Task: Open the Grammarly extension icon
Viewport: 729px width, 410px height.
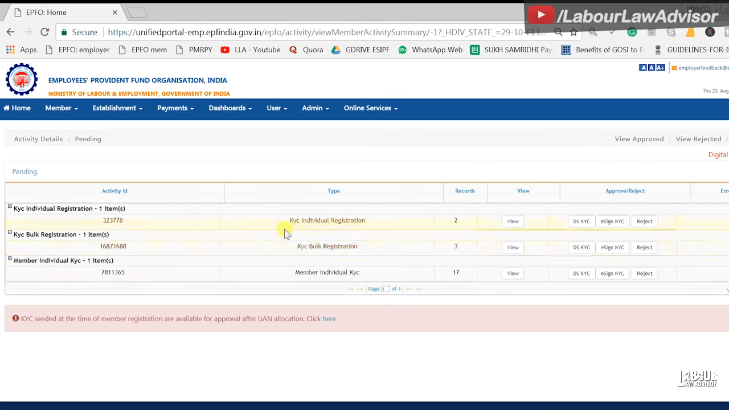Action: coord(632,32)
